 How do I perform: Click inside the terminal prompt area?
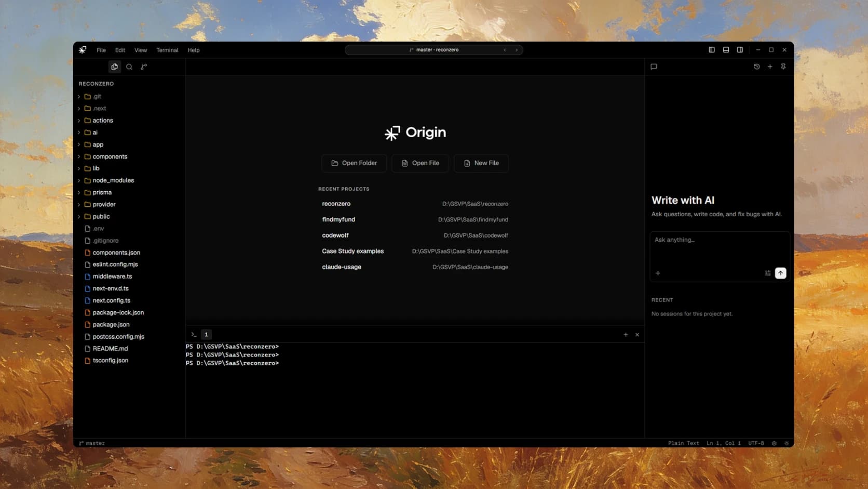415,390
